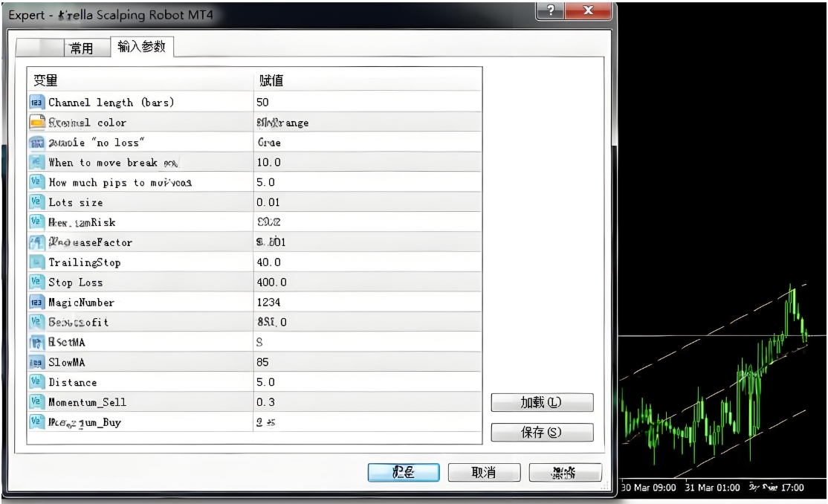The image size is (828, 504).
Task: Click the 保存 (S) save button
Action: (x=542, y=432)
